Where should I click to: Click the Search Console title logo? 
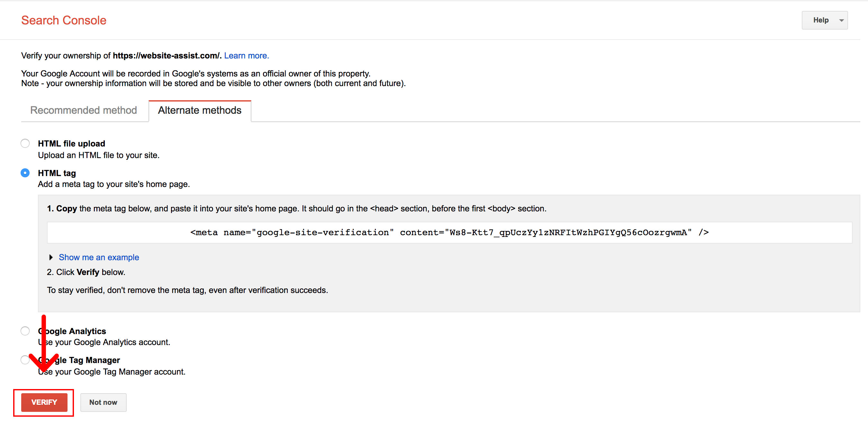(x=64, y=20)
